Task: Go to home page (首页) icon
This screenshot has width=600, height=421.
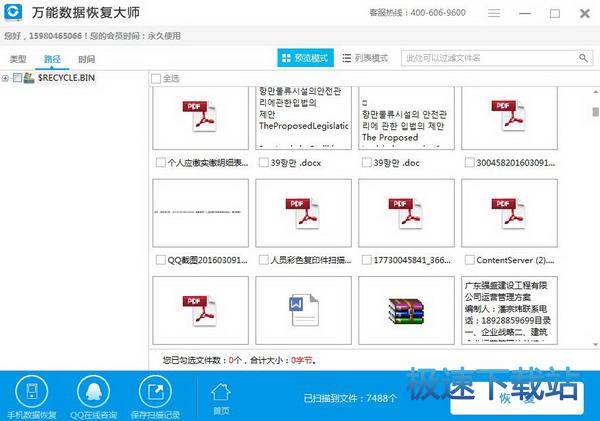Action: pyautogui.click(x=221, y=392)
